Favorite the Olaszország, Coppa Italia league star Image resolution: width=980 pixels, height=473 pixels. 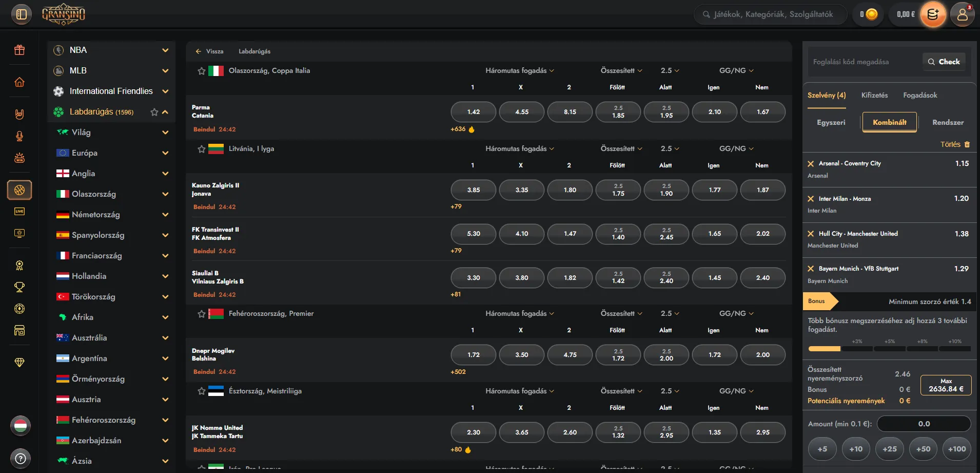(202, 71)
